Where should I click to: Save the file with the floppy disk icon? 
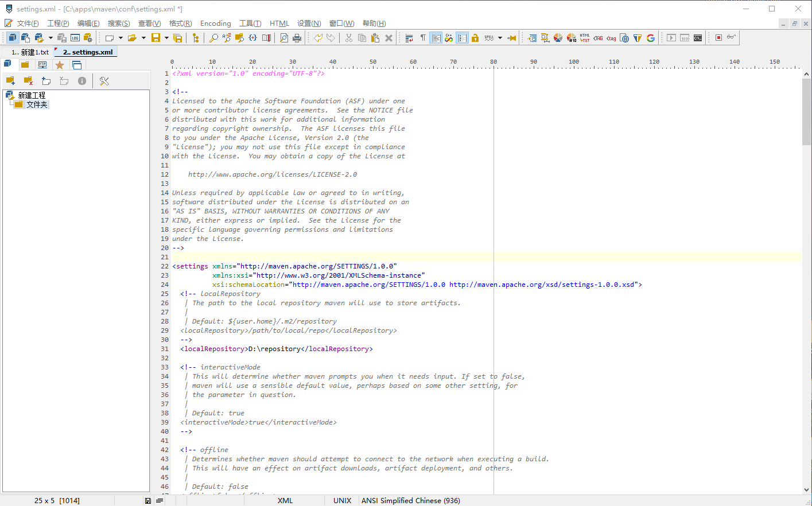pyautogui.click(x=156, y=38)
